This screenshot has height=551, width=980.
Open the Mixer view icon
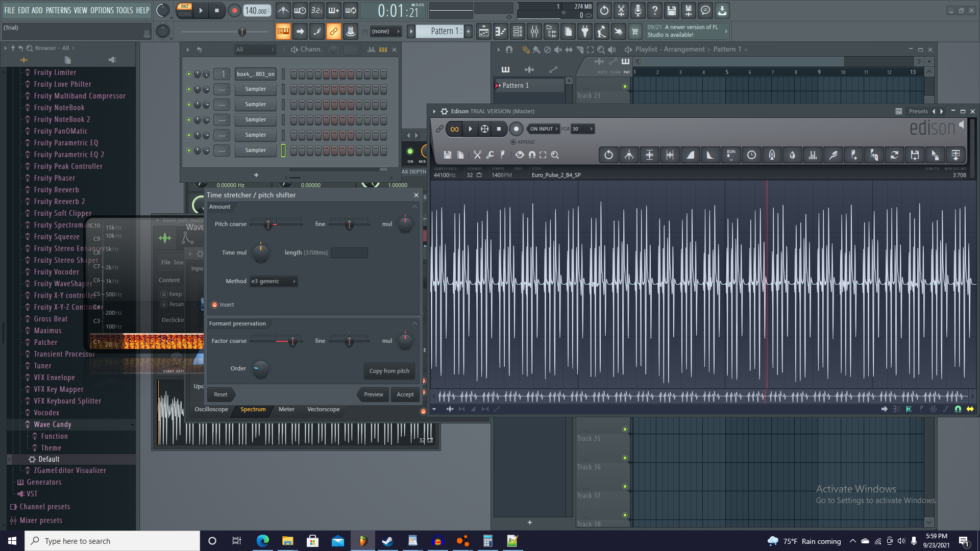[534, 32]
